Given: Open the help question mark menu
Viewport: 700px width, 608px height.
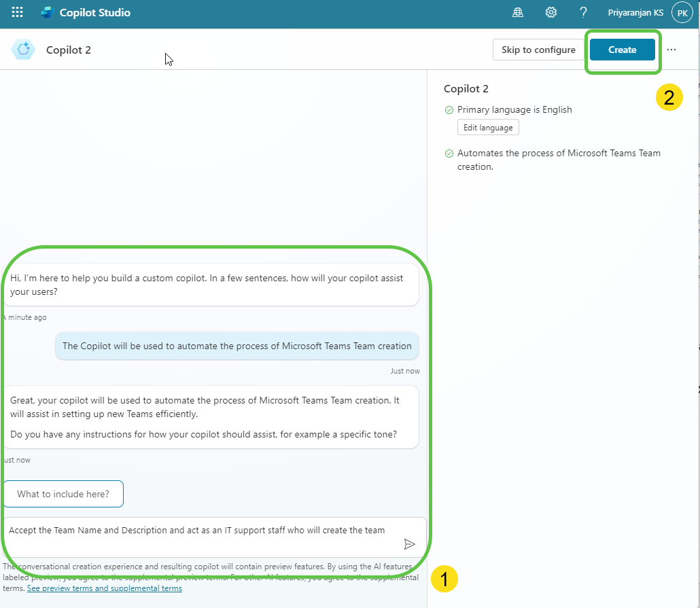Looking at the screenshot, I should pyautogui.click(x=582, y=12).
